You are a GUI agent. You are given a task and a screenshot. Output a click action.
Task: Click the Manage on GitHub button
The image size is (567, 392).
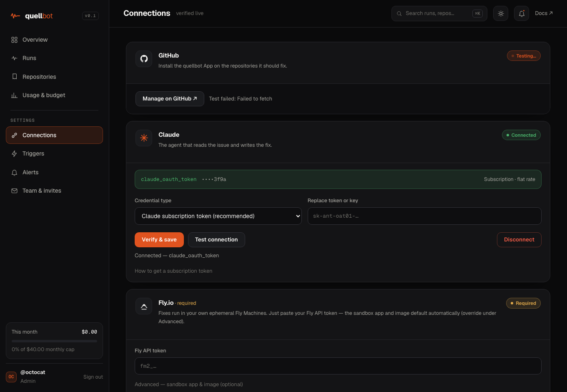(170, 99)
